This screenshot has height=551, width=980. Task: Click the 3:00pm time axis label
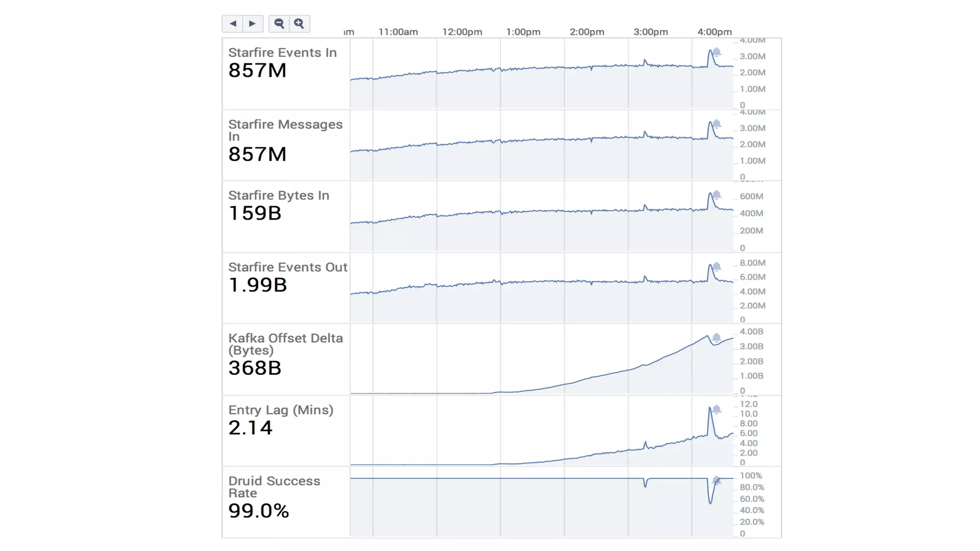click(x=650, y=32)
